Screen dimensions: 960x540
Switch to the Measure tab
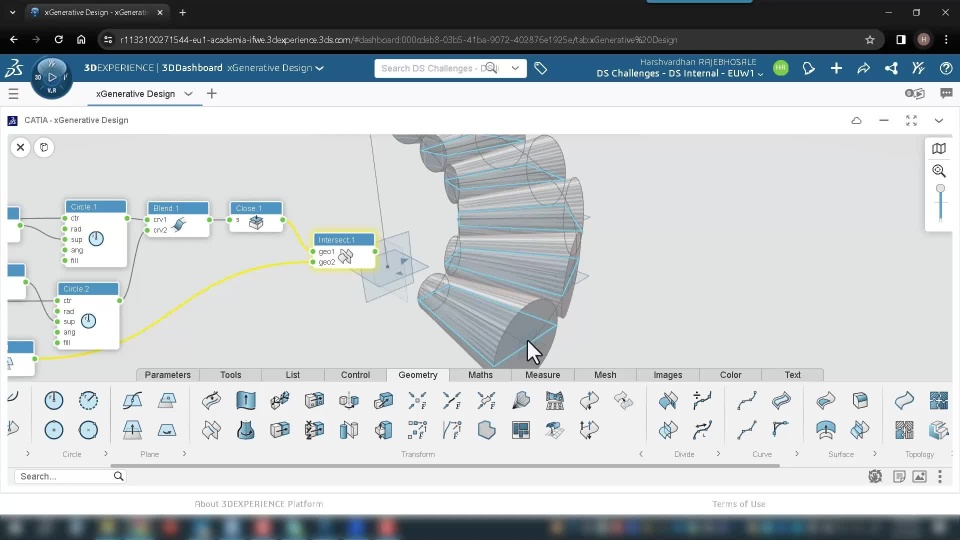click(x=542, y=375)
